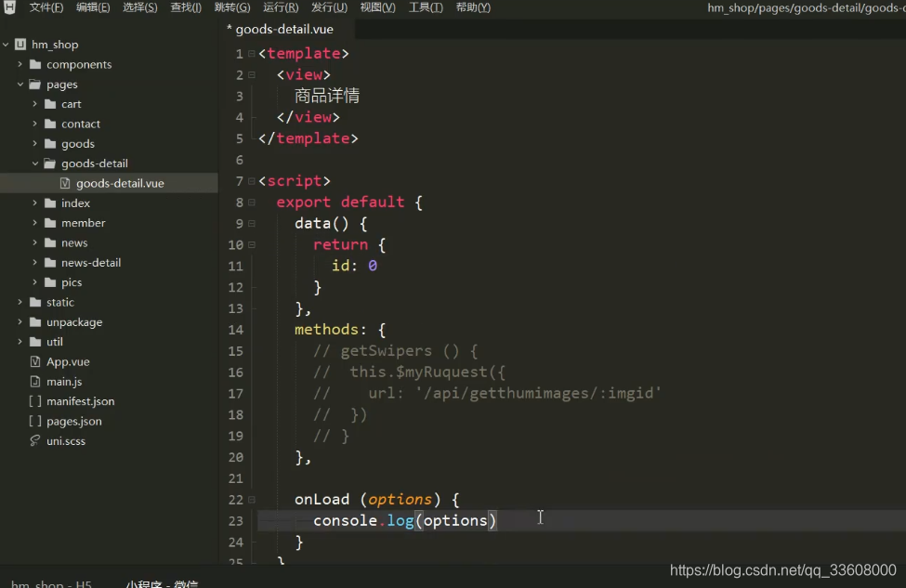
Task: Fold the template block on line 1
Action: (252, 54)
